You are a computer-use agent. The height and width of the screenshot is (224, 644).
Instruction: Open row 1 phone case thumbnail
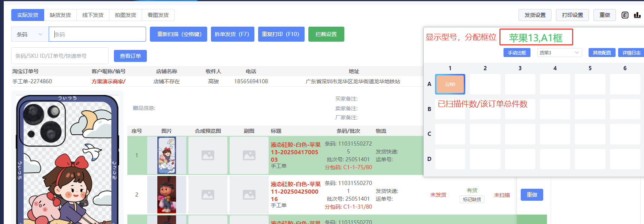pyautogui.click(x=167, y=155)
